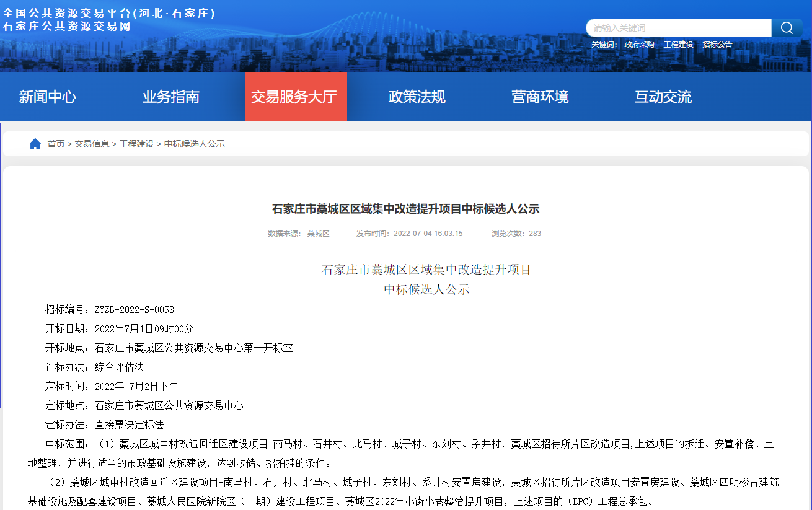
Task: Select 中标候选人公示 at the breadcrumb end
Action: tap(194, 144)
